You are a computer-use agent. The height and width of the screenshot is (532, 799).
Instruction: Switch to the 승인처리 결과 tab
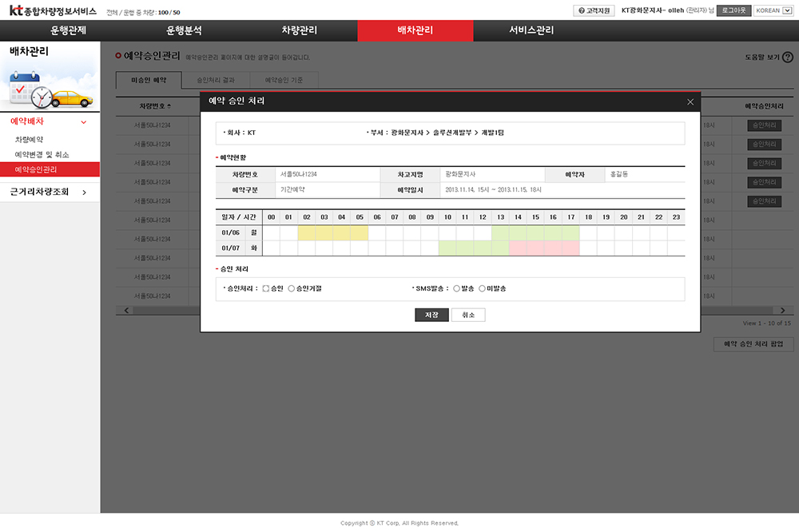pos(216,81)
